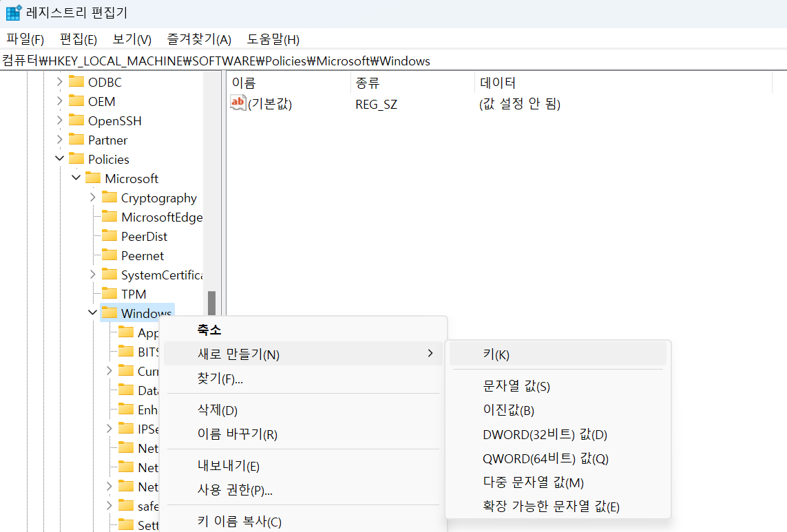787x532 pixels.
Task: Create a new DWORD(32비트) 값(D)
Action: [558, 434]
